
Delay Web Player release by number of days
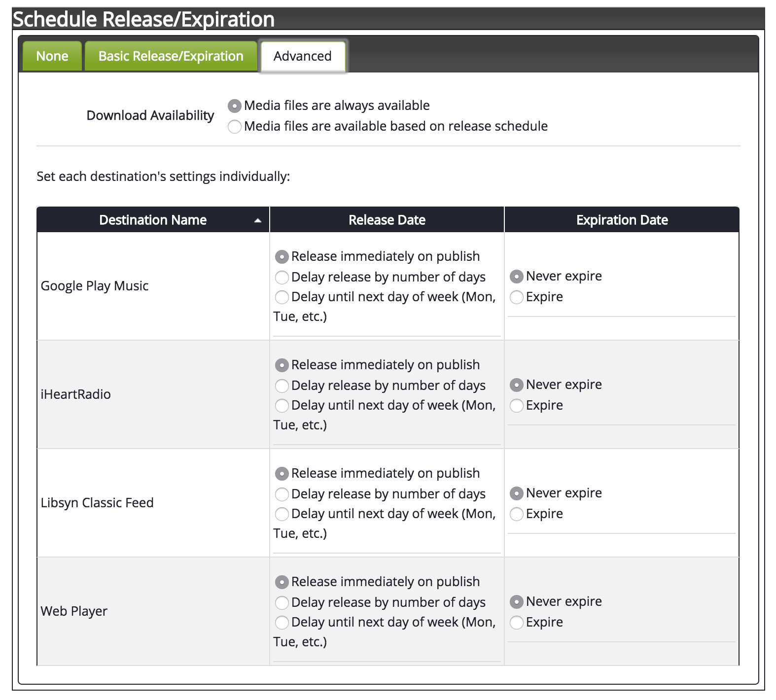282,603
